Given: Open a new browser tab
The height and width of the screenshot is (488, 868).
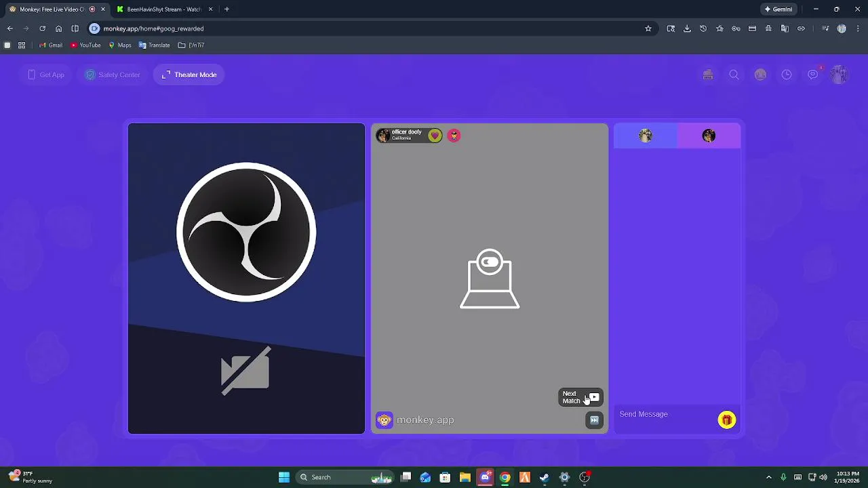Looking at the screenshot, I should click(226, 9).
